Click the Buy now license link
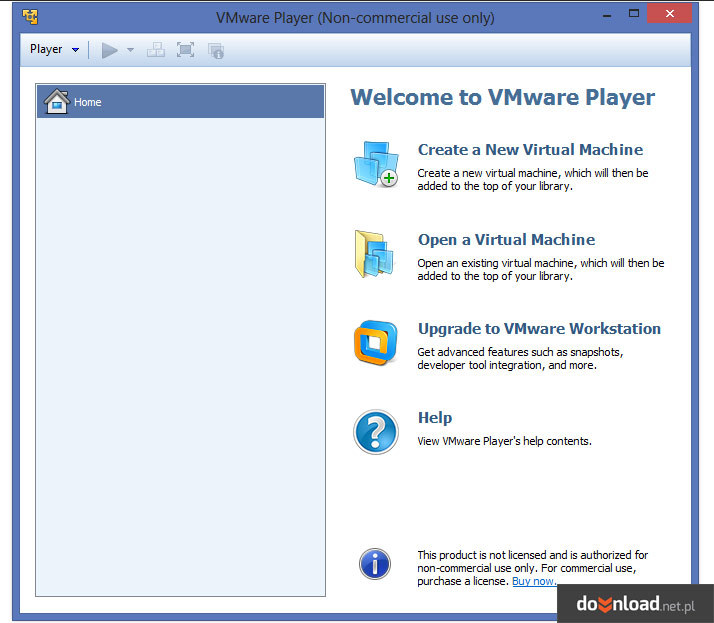The image size is (714, 623). 534,581
